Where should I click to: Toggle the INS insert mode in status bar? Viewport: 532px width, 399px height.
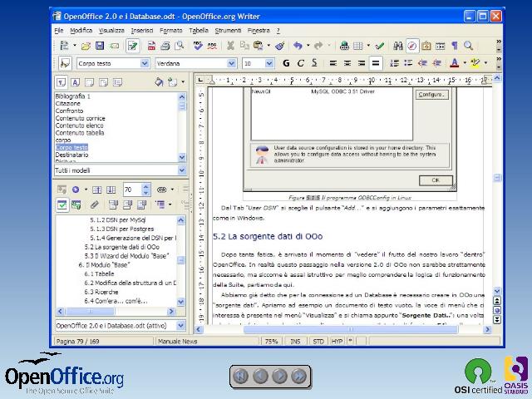(x=295, y=341)
